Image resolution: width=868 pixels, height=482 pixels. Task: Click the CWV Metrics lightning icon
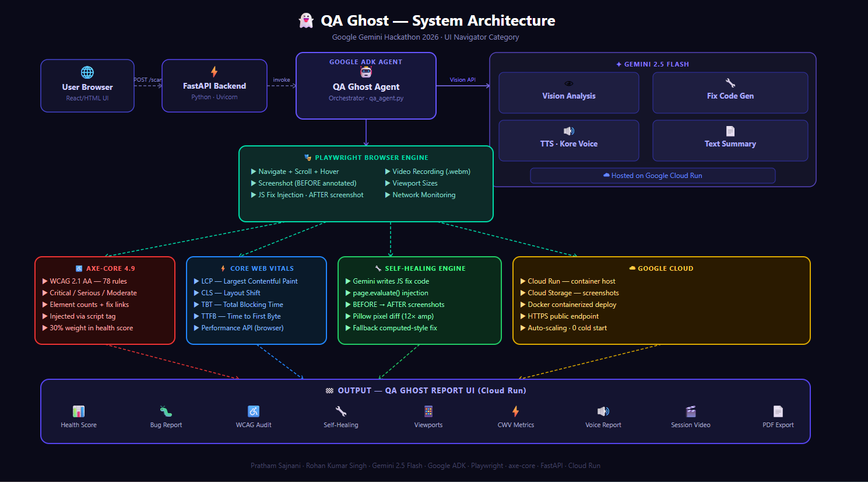click(516, 411)
